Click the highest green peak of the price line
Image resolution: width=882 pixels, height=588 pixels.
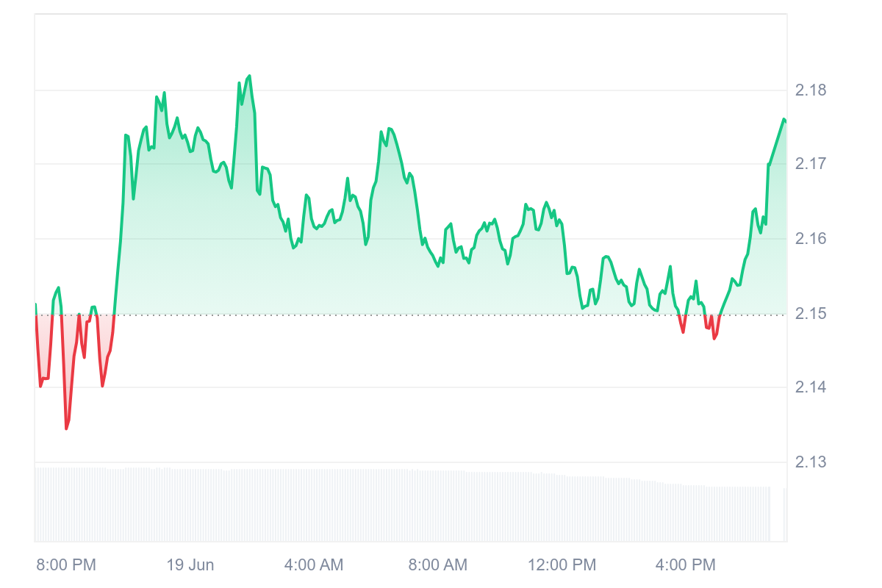[249, 76]
